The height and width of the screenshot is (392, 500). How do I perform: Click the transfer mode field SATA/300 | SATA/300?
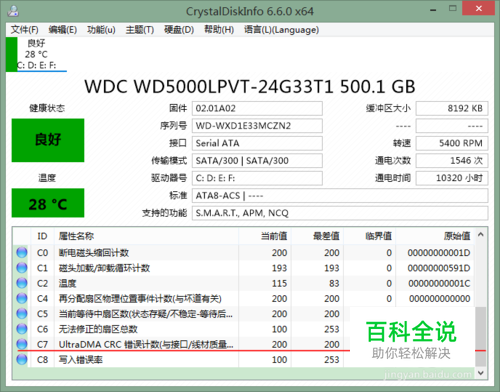pos(257,161)
